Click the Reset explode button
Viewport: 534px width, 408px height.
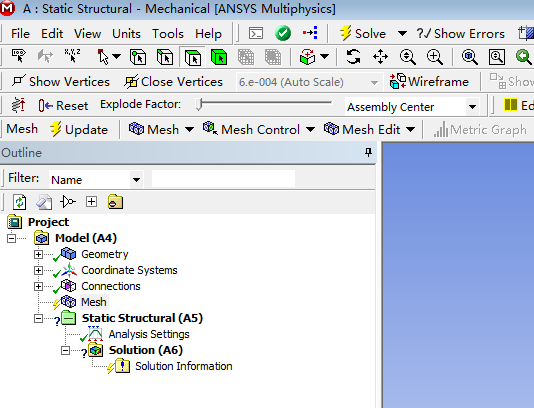click(63, 106)
